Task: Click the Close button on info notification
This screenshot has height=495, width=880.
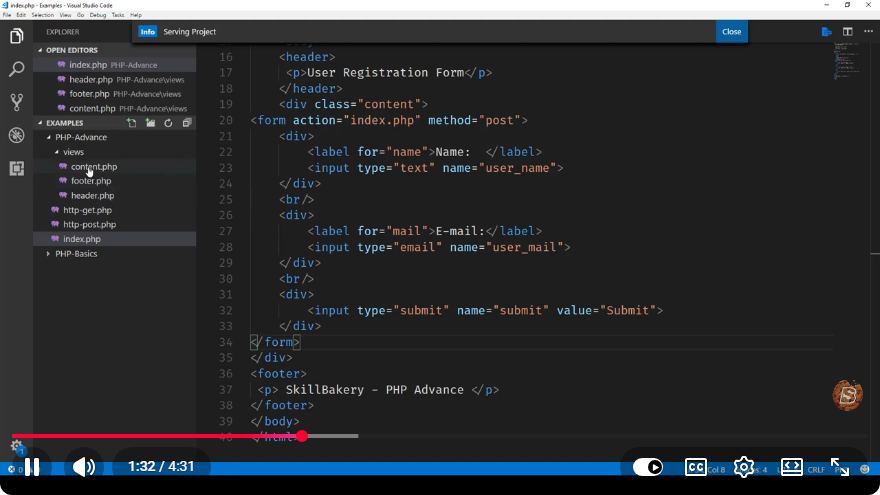Action: tap(731, 32)
